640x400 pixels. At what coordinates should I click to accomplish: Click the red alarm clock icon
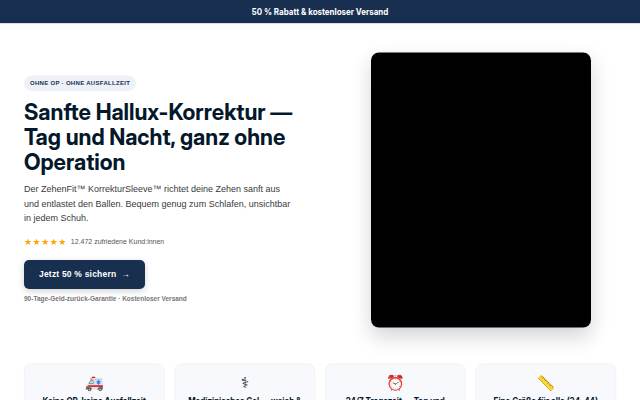click(395, 383)
